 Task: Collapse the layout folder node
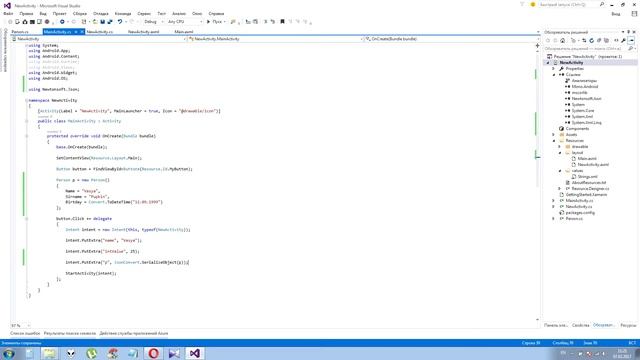click(560, 153)
